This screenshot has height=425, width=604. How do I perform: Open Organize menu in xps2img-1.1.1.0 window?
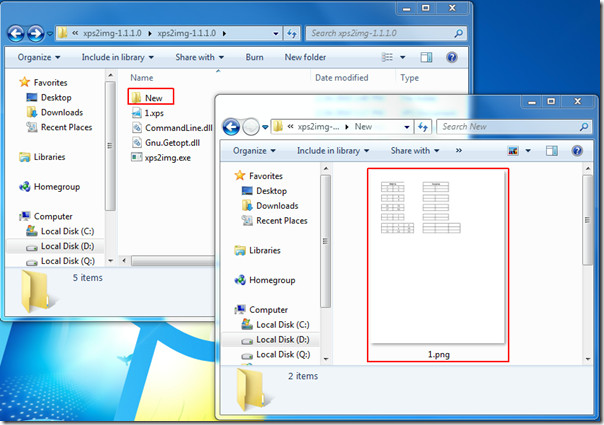pos(39,57)
